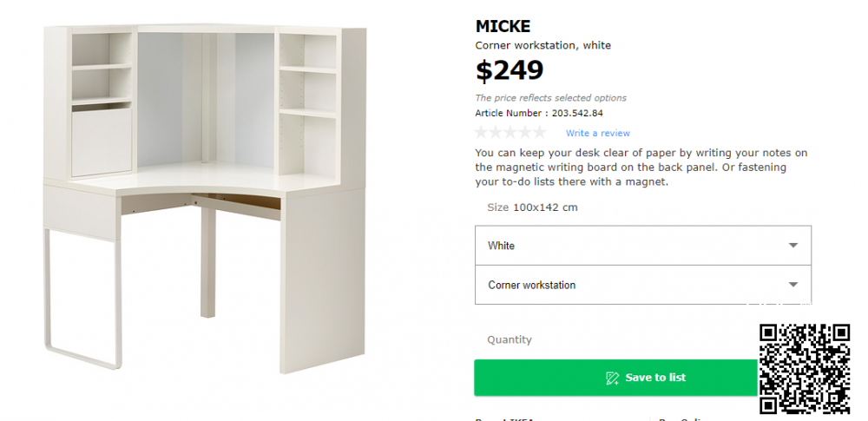Screen dimensions: 868x421
Task: Give a three-star rating
Action: tap(510, 133)
